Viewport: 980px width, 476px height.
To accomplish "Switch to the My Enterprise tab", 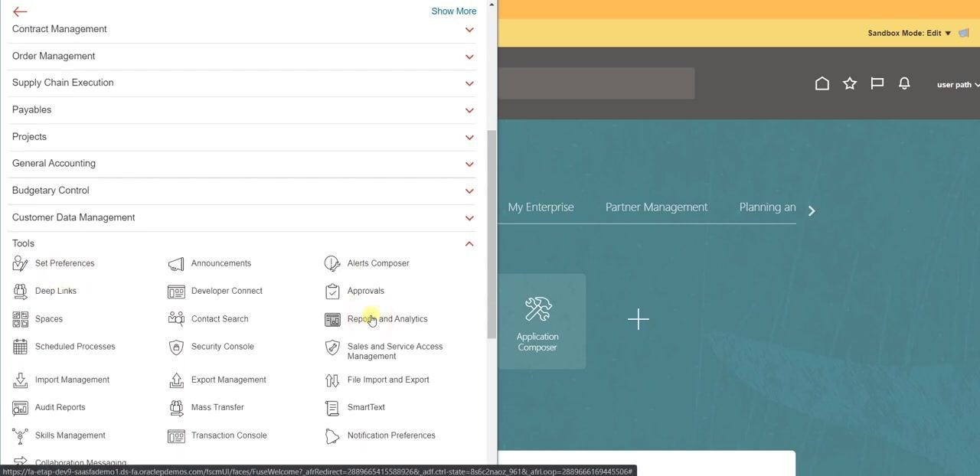I will tap(541, 207).
